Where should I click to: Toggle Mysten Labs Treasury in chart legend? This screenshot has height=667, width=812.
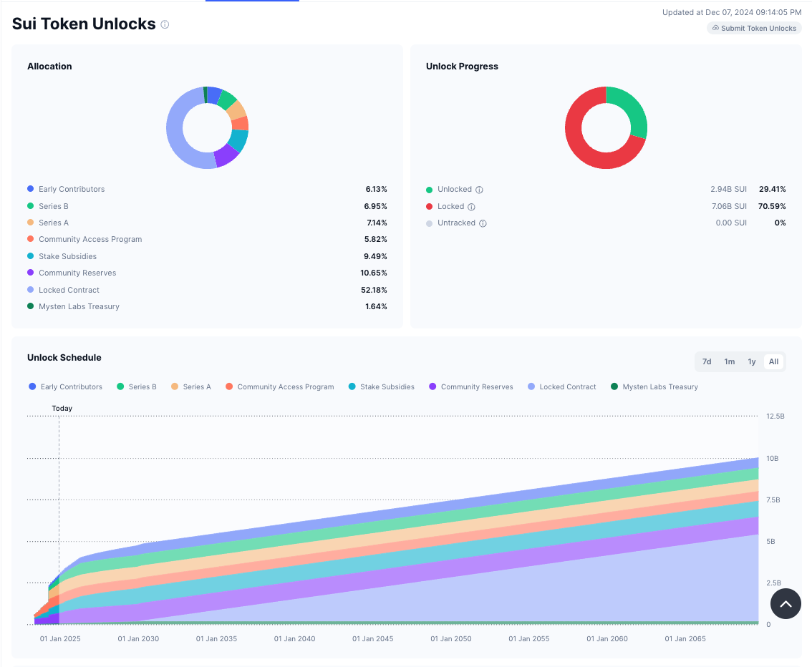[654, 386]
